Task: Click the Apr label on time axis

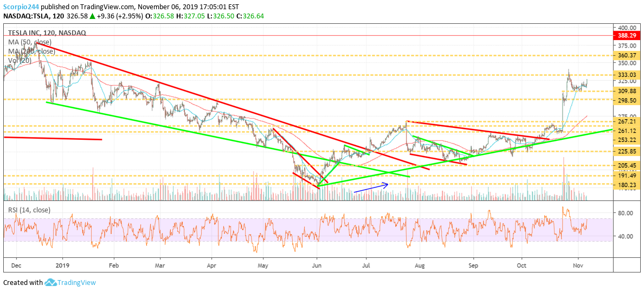Action: click(212, 265)
